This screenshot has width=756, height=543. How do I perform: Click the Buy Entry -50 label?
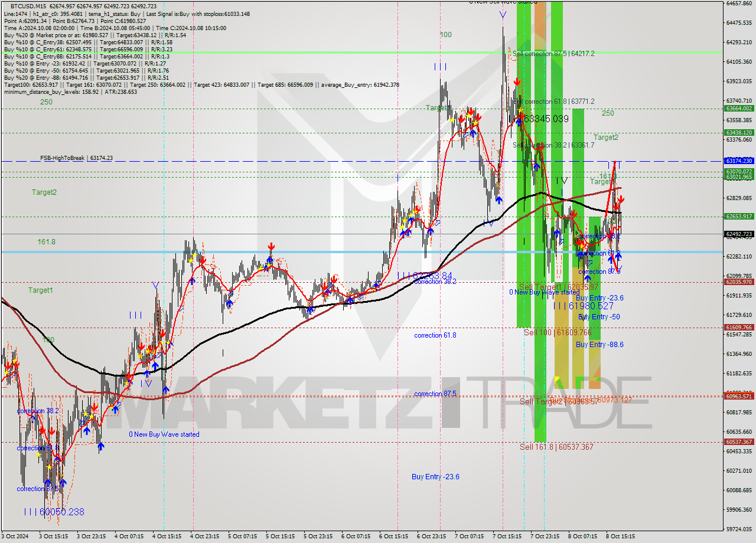click(x=599, y=317)
